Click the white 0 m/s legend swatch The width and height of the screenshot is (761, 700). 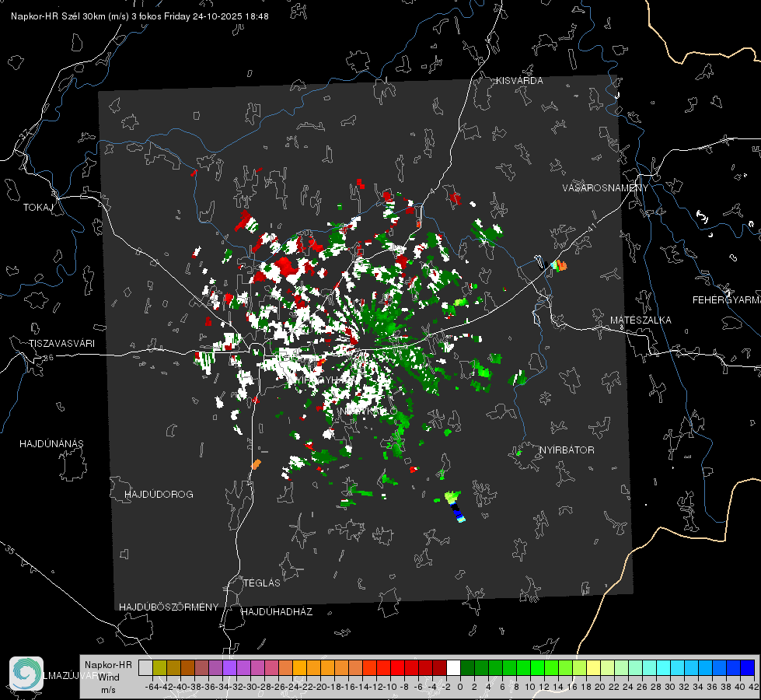[453, 668]
